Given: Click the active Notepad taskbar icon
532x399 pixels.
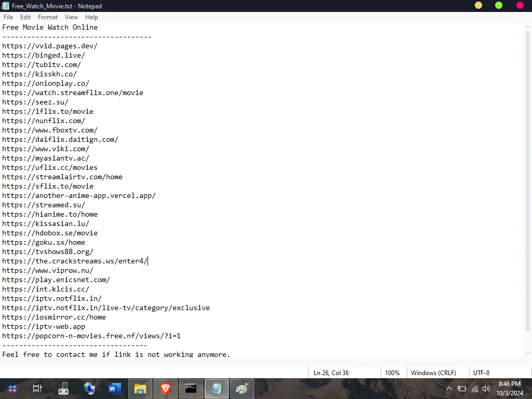Looking at the screenshot, I should pos(217,389).
